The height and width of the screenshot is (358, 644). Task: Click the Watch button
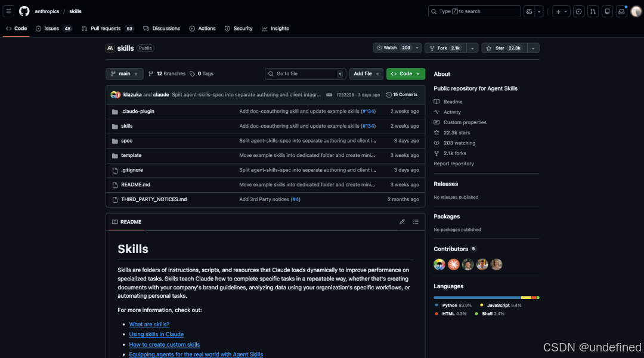coord(393,48)
